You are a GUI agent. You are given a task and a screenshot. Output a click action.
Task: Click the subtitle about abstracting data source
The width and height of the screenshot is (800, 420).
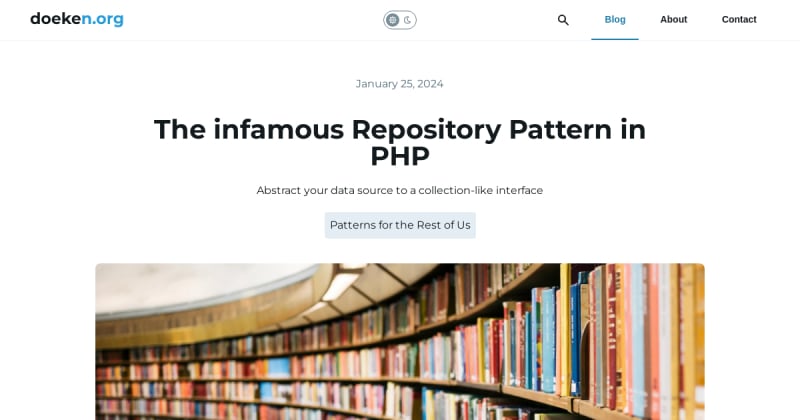(400, 190)
